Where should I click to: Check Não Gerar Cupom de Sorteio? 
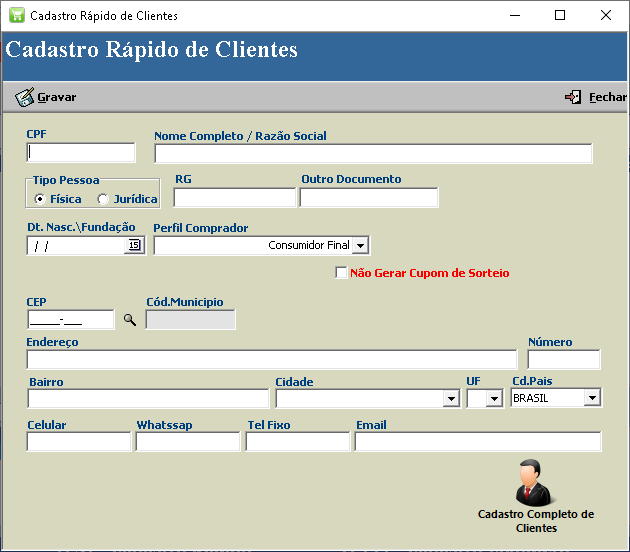point(341,273)
